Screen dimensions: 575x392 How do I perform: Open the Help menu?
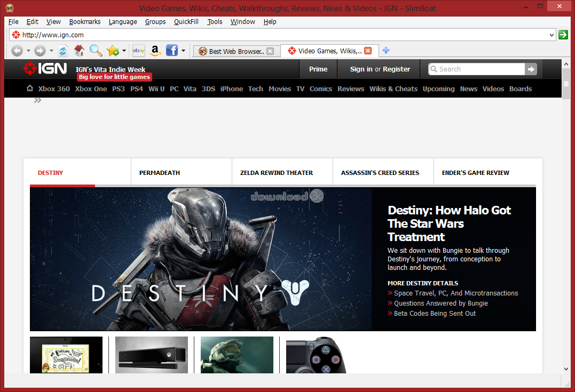270,22
